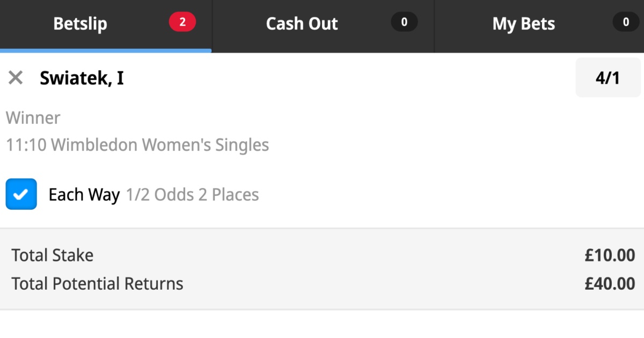Click the Winner market label
Viewport: 644px width, 338px height.
(33, 118)
